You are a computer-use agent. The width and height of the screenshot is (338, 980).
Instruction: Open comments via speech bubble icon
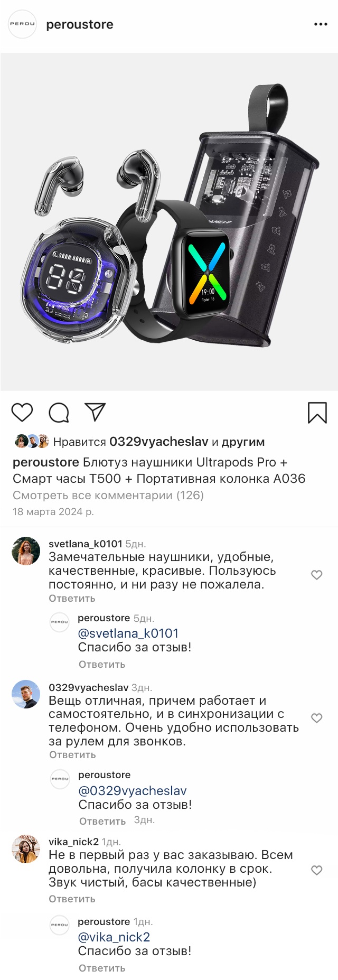tap(59, 413)
